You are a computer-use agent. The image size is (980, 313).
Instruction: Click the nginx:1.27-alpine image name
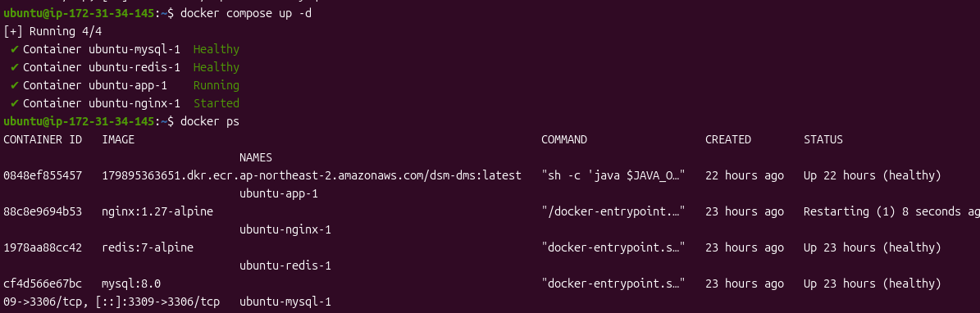pos(157,211)
